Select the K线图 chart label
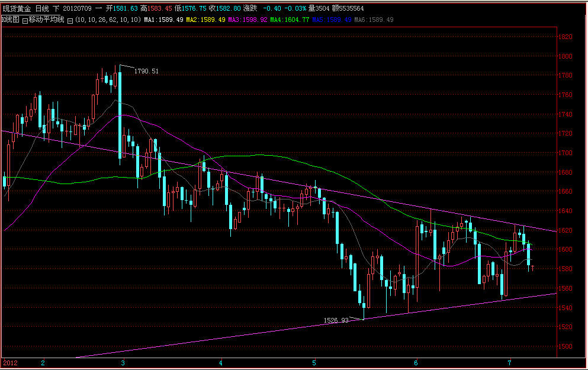 [11, 20]
